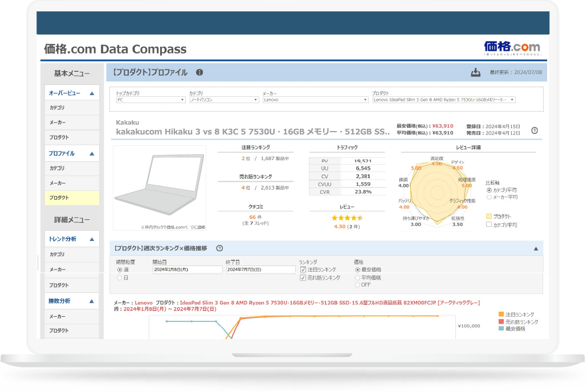The image size is (587, 392).
Task: Uncheck the 売れ筋ランキング checkbox
Action: tap(303, 278)
